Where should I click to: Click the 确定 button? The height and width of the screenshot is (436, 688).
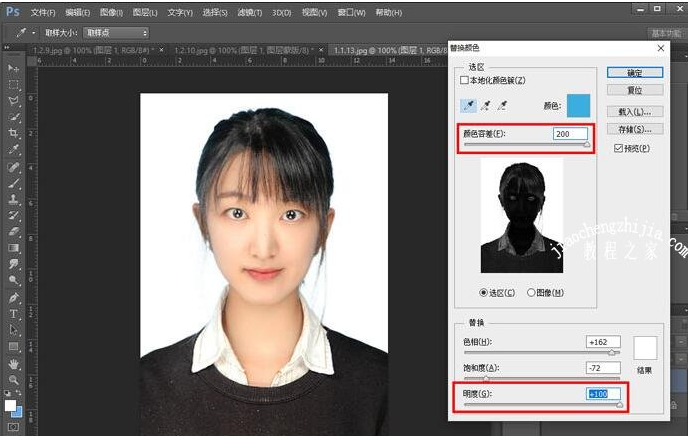pyautogui.click(x=635, y=73)
